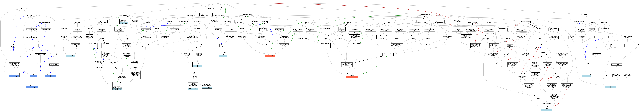Select the 'anatomical structure development' node
The width and height of the screenshot is (644, 112).
tap(30, 15)
